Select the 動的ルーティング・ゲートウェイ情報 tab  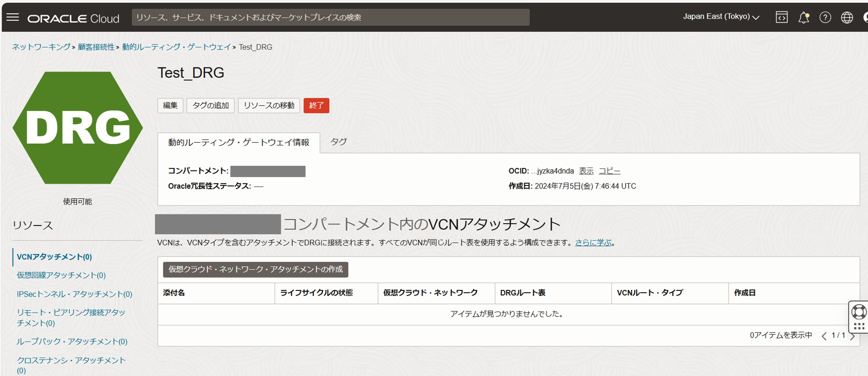pos(239,142)
